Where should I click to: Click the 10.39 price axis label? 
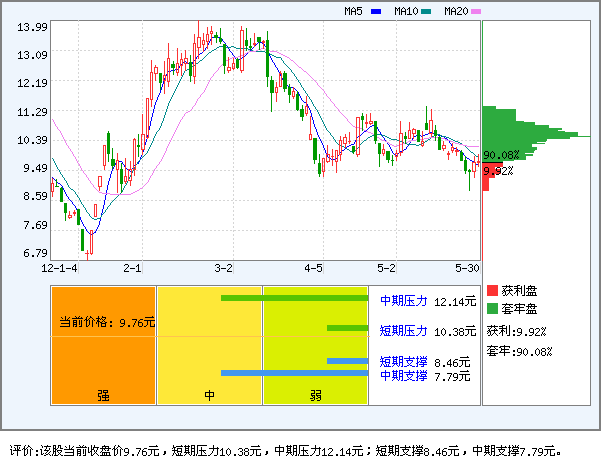[x=32, y=140]
